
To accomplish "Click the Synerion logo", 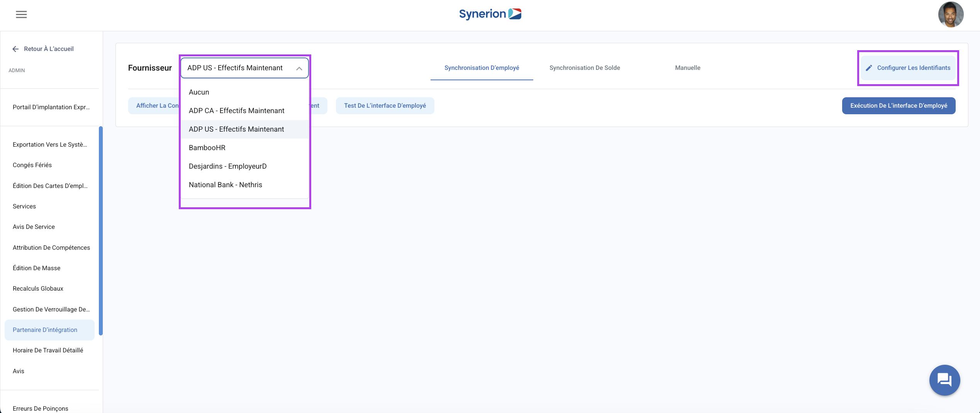I will pos(490,14).
